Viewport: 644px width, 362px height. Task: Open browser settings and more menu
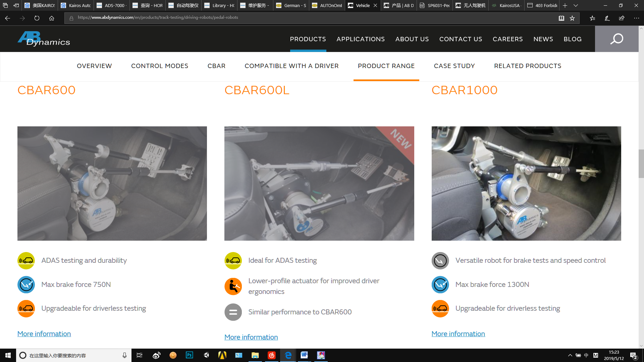[x=636, y=18]
